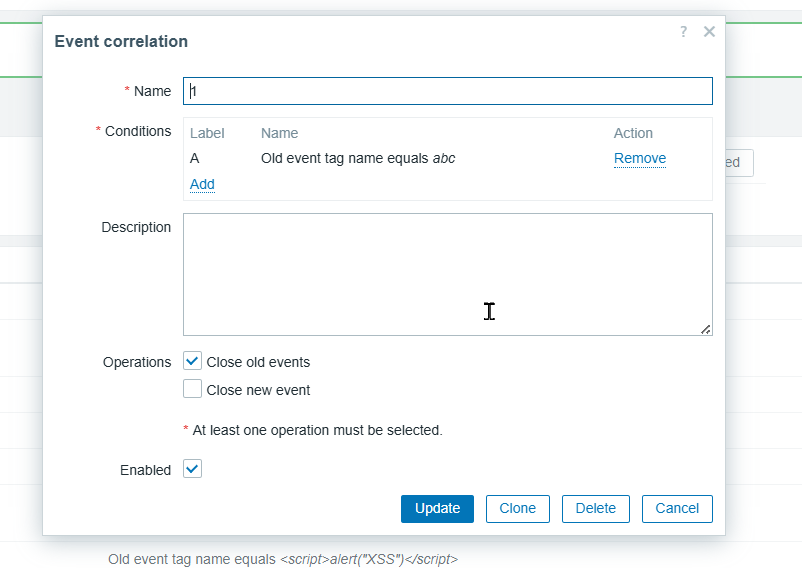
Task: Uncheck the Close old events checkbox
Action: [x=193, y=362]
